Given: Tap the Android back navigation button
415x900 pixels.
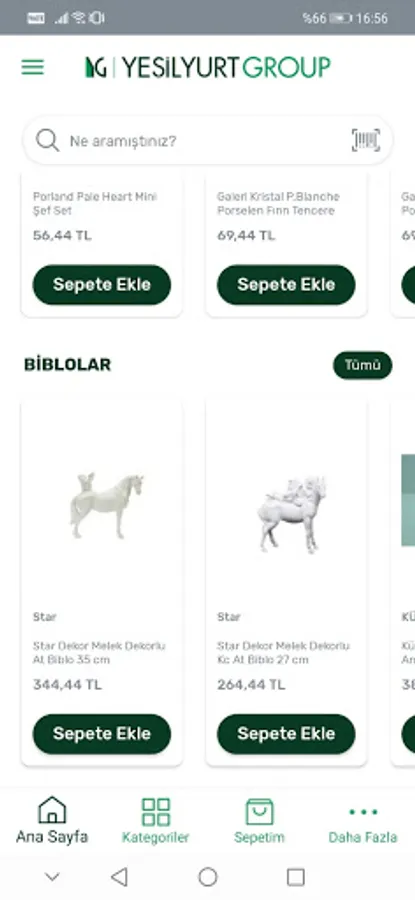Looking at the screenshot, I should [x=119, y=876].
